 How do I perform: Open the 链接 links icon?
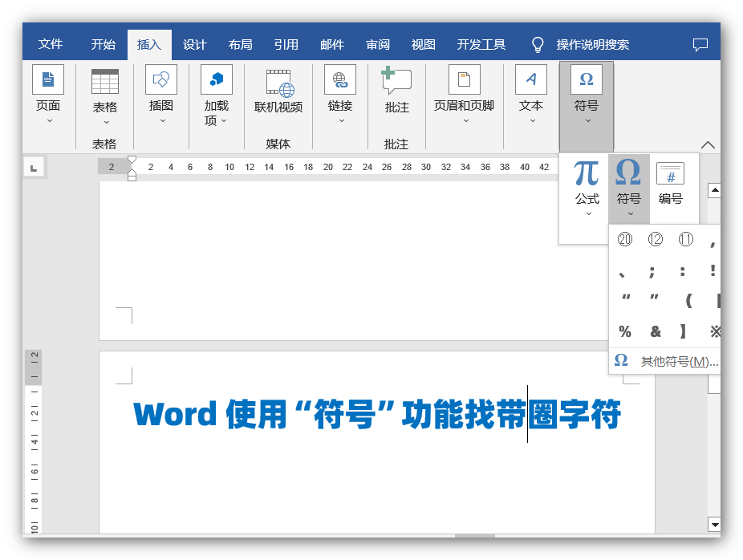pos(340,79)
